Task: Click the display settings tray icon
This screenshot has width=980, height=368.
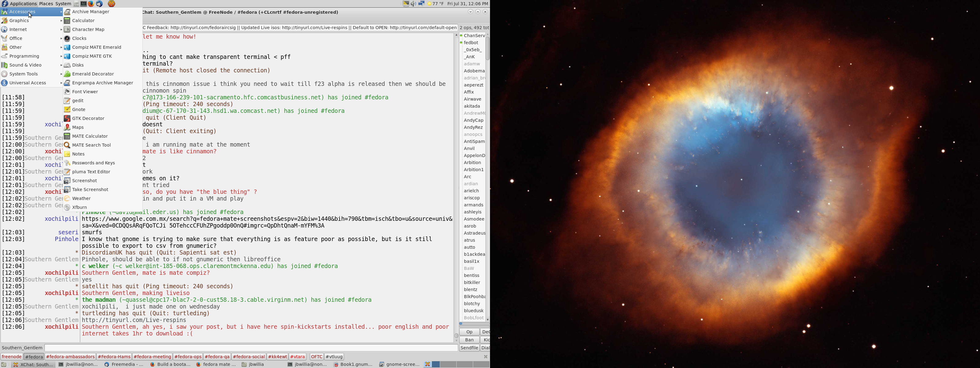Action: tap(405, 3)
